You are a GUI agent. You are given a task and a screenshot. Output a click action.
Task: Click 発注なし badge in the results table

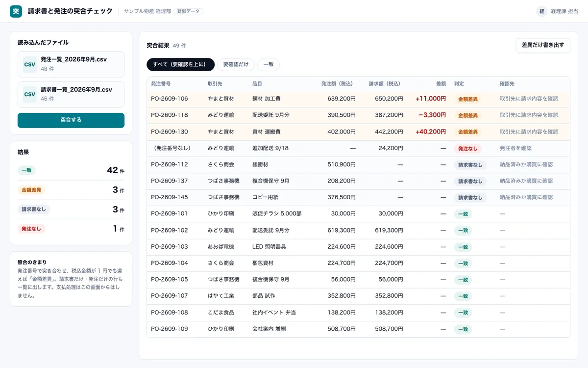click(x=468, y=148)
